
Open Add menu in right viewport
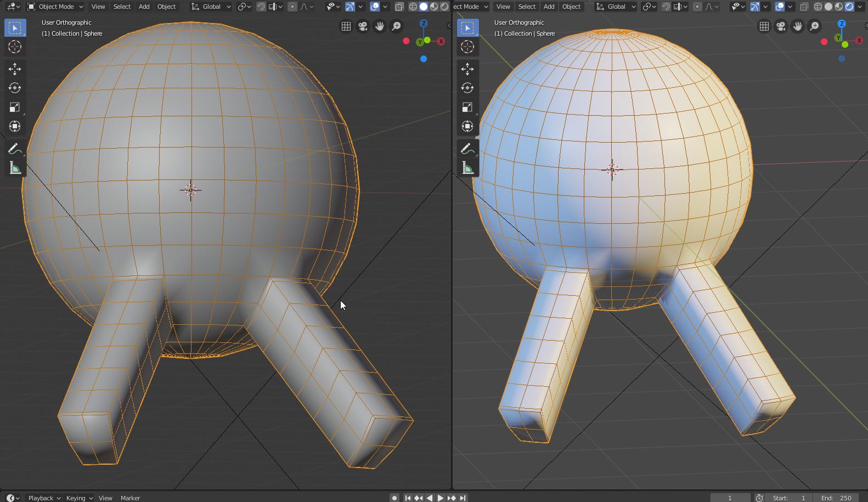pos(549,7)
